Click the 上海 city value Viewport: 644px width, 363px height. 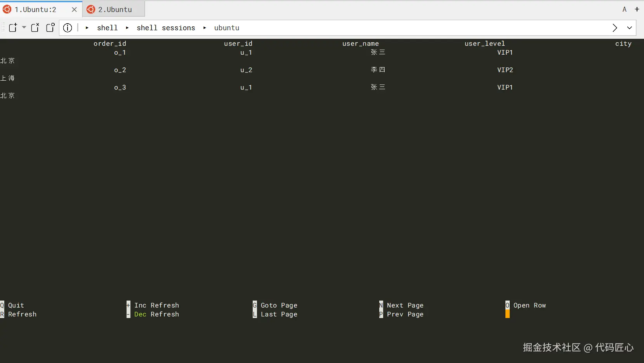click(7, 78)
